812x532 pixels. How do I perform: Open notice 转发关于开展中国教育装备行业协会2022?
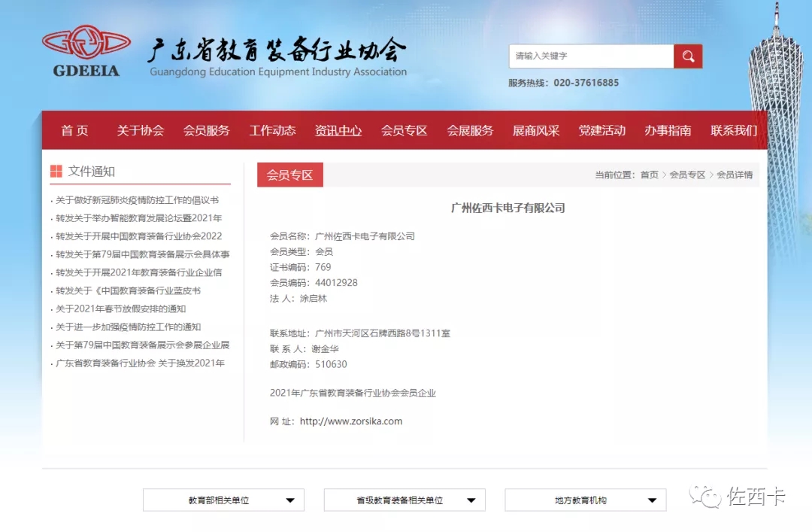(139, 236)
